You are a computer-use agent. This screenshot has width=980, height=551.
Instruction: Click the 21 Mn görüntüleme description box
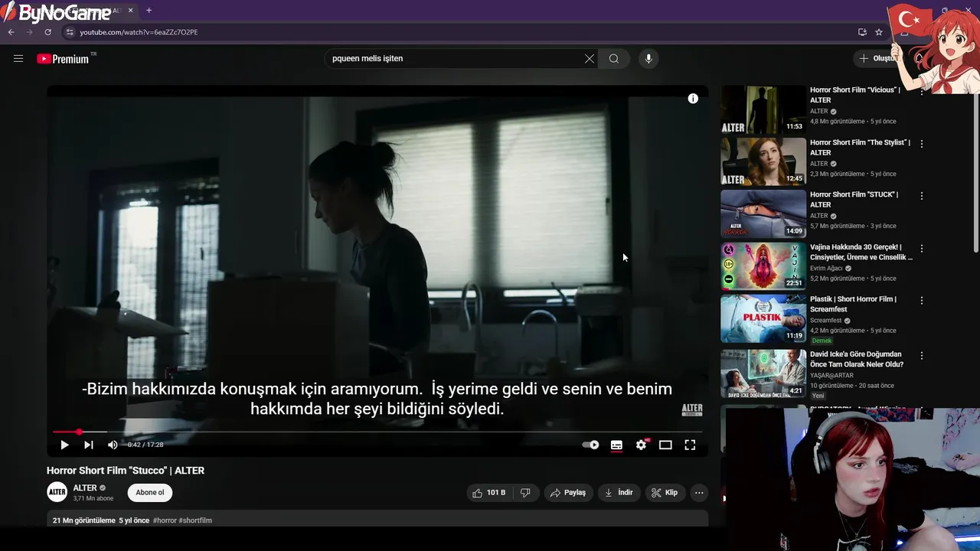(377, 520)
